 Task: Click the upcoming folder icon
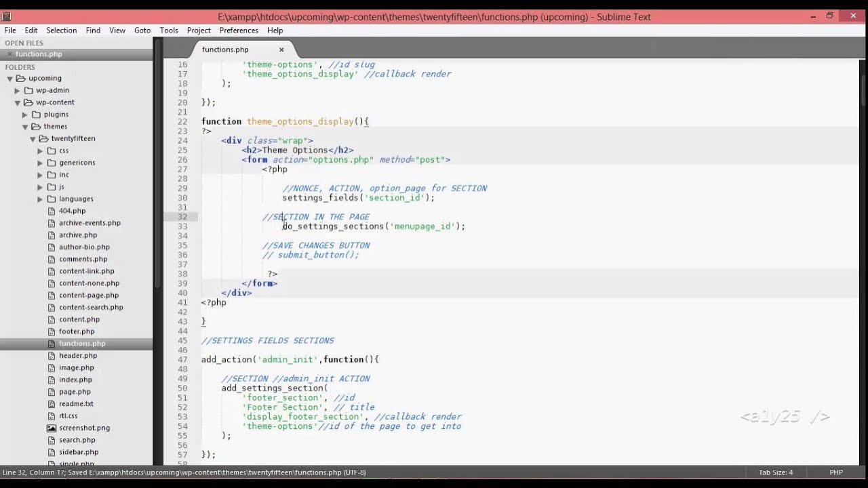tap(20, 79)
